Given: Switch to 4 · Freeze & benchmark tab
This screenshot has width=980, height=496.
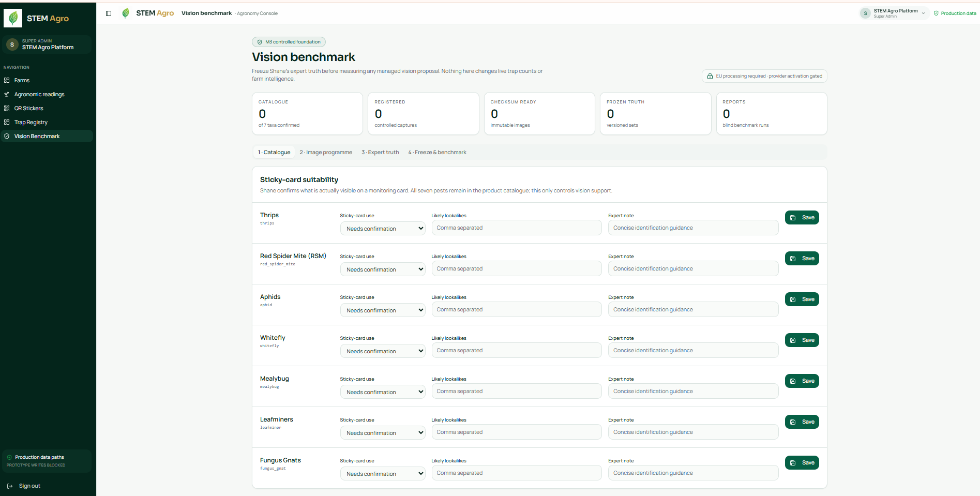Looking at the screenshot, I should coord(437,152).
